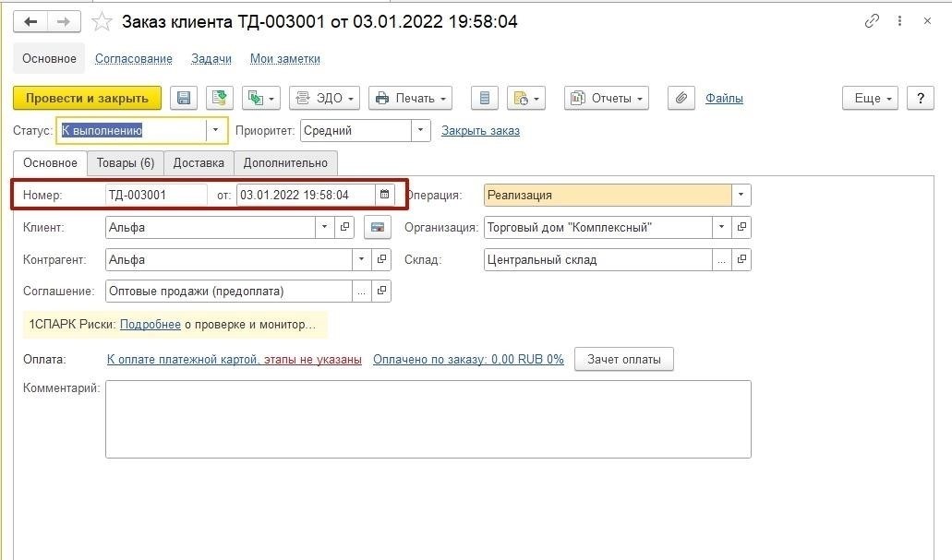
Task: Click the Зачет оплаты button
Action: [624, 359]
